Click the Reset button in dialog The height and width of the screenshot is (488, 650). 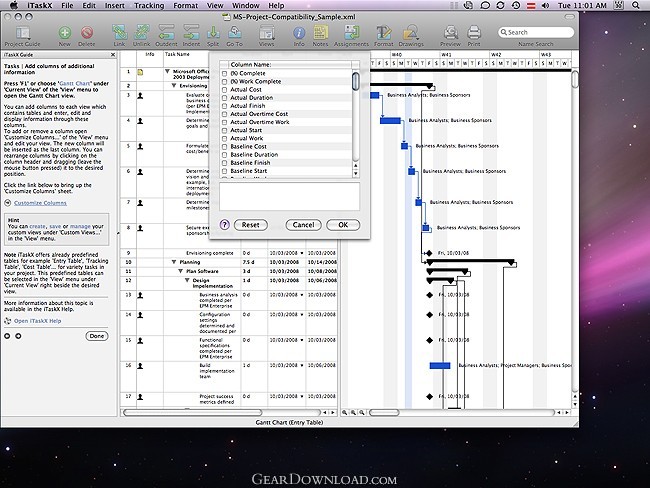(251, 225)
